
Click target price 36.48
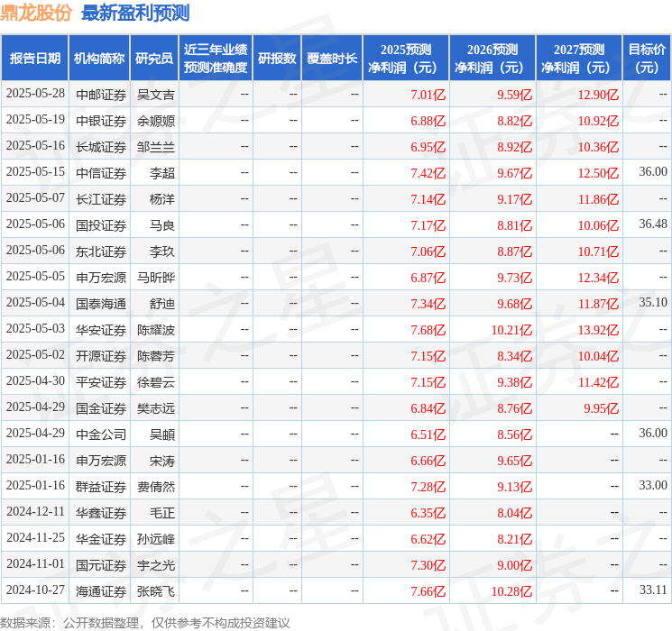[653, 224]
